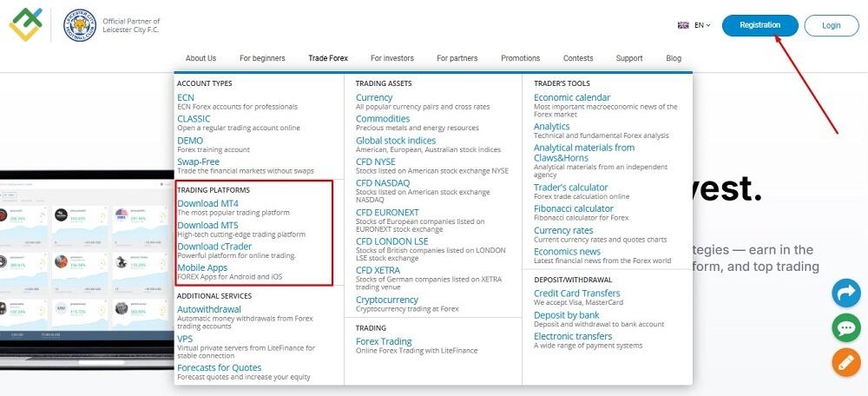The width and height of the screenshot is (868, 396).
Task: Open the Commodities link
Action: click(383, 119)
